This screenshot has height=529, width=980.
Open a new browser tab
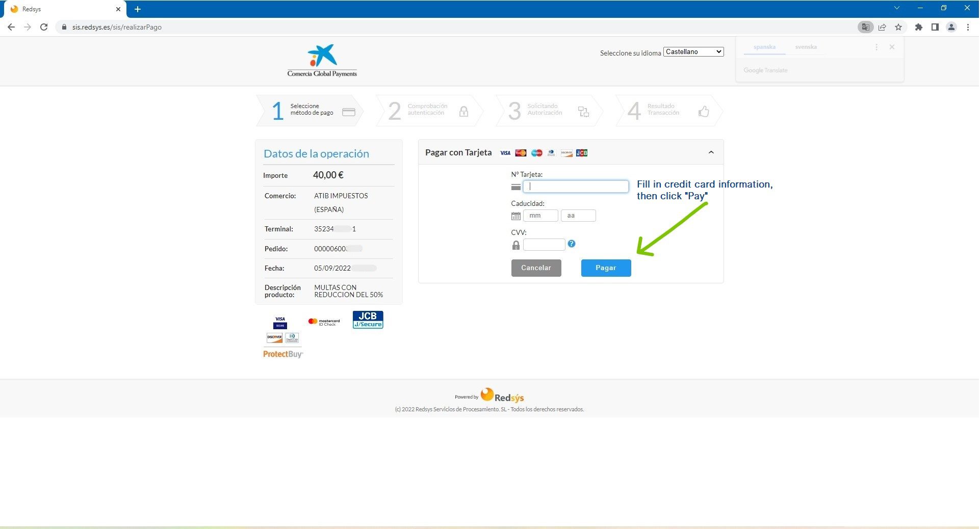pyautogui.click(x=138, y=9)
